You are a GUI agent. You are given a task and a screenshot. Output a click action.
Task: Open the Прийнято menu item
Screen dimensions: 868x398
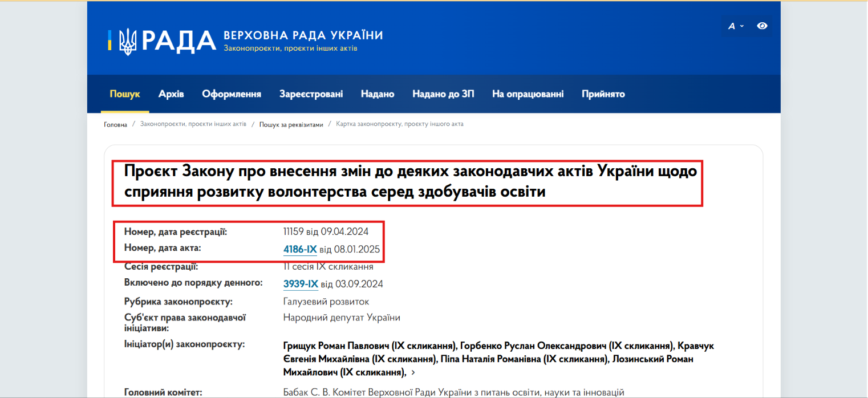click(603, 94)
